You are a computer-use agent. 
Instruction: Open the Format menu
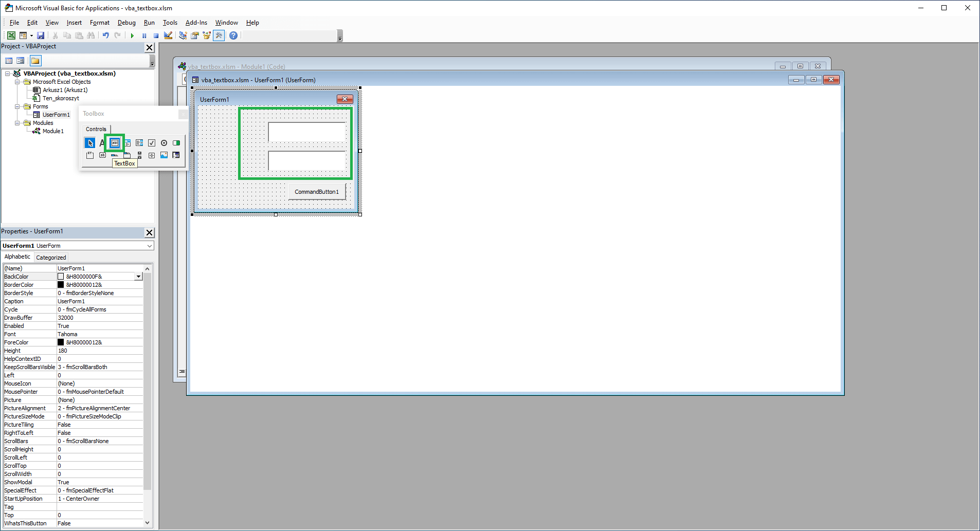pos(100,23)
